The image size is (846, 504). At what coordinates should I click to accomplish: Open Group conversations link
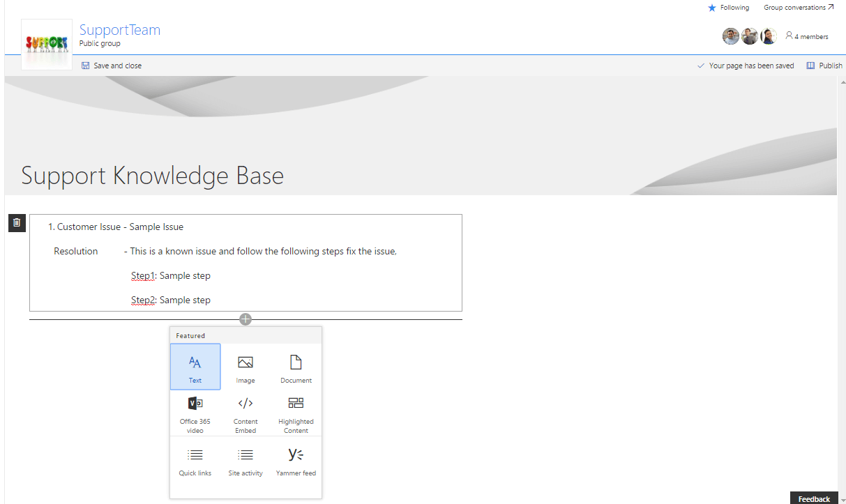pos(799,8)
